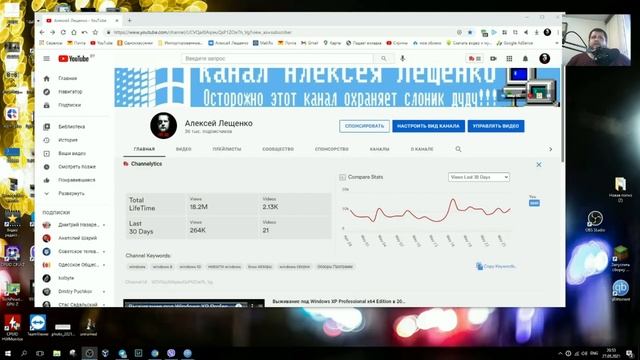Click the extension button left of camera icon
640x360 pixels.
(474, 59)
